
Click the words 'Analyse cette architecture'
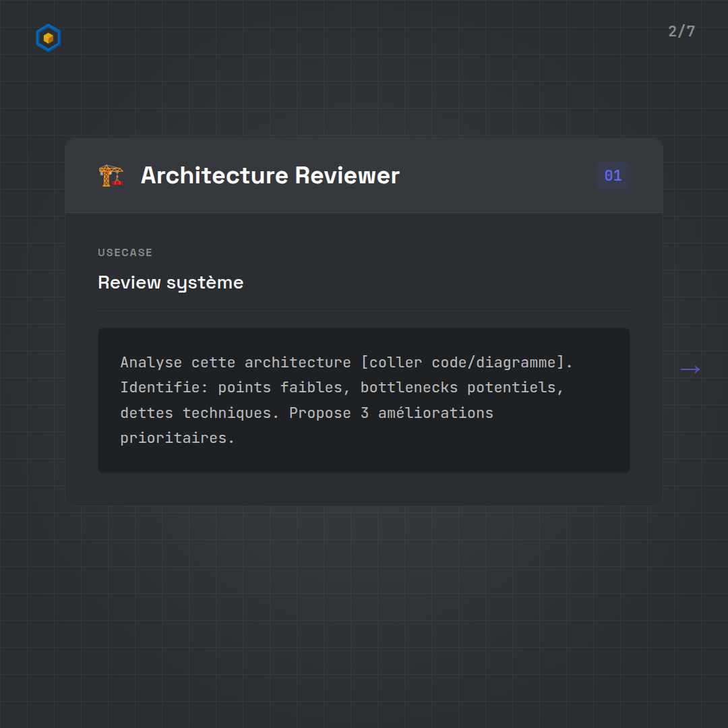[x=235, y=363]
